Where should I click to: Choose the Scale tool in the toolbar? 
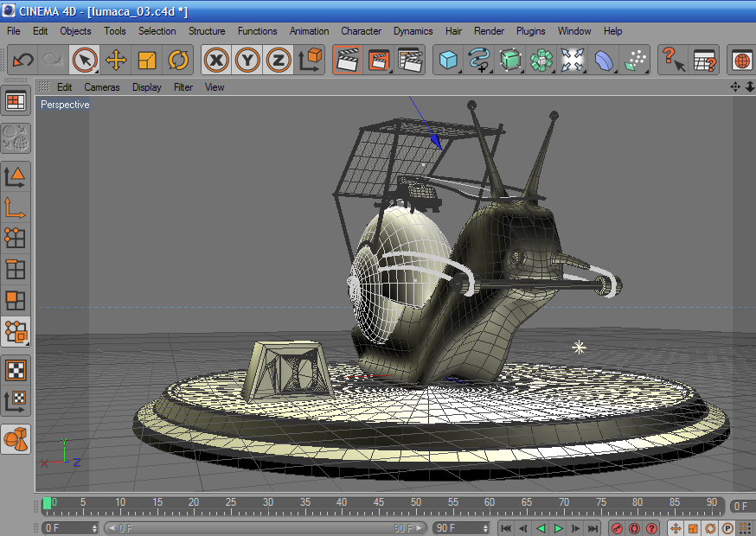point(147,60)
